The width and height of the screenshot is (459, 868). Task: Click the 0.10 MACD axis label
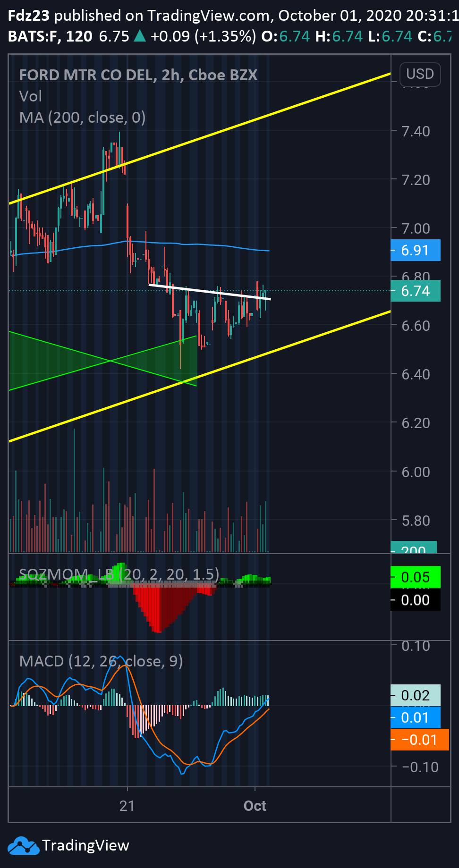point(416,646)
